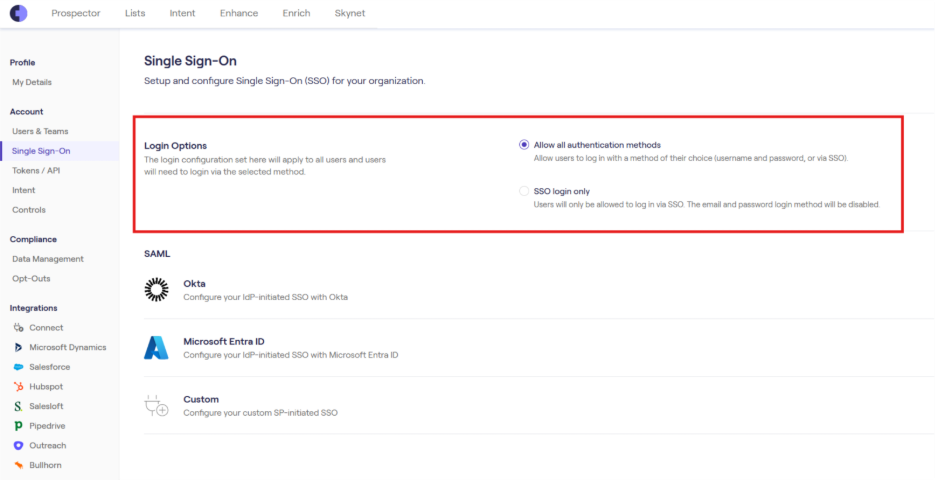Click the Microsoft Entra ID logo
936x480 pixels.
pos(156,347)
